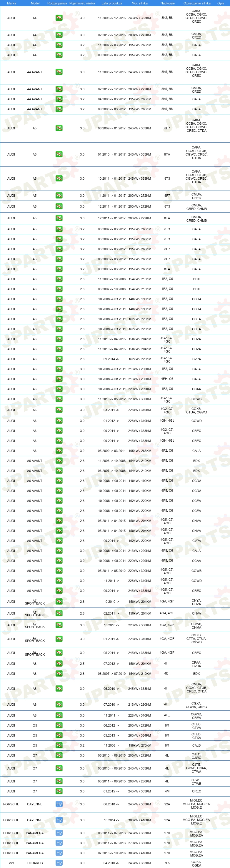Click petrol icon in A6 AVANT CREC row

point(59,591)
